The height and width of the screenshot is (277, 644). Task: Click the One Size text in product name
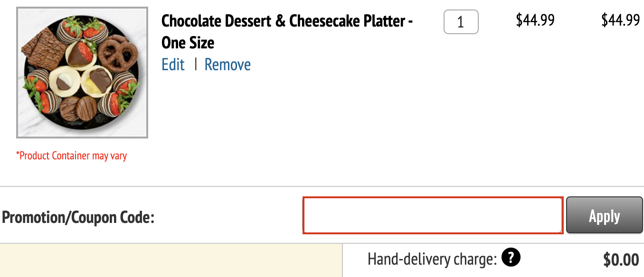pyautogui.click(x=188, y=43)
